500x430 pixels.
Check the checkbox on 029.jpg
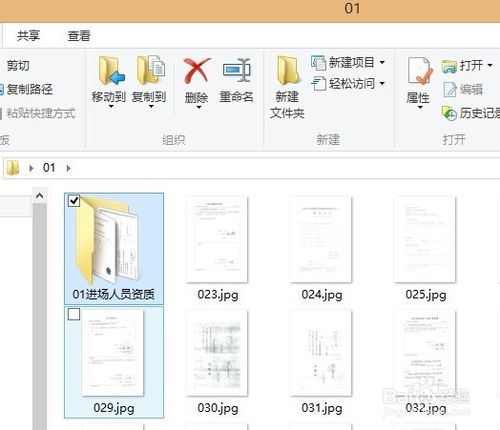point(74,314)
